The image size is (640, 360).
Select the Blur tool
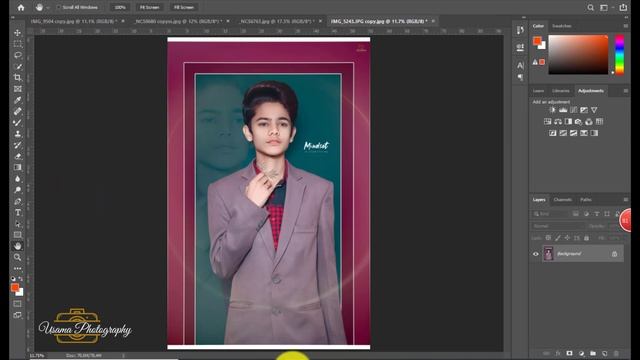pyautogui.click(x=18, y=178)
